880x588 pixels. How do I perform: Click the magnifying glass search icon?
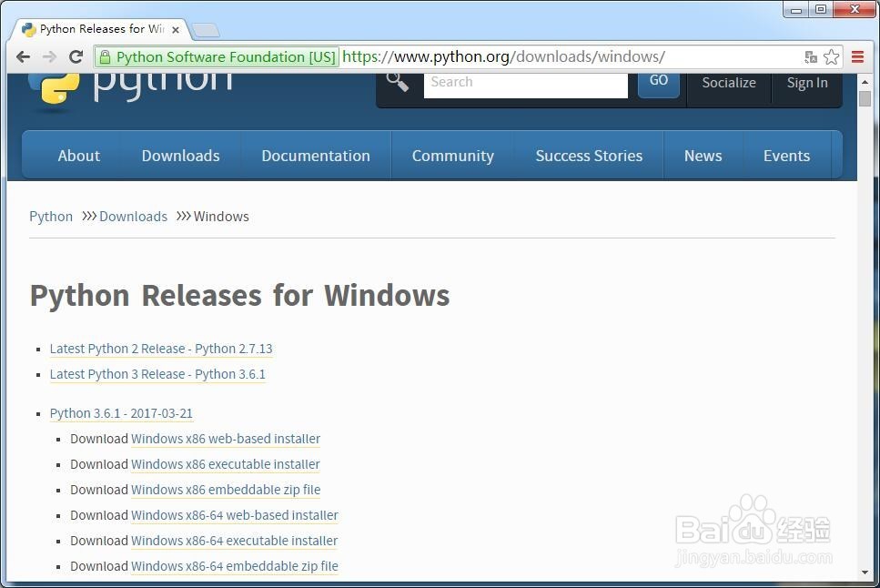(x=398, y=83)
